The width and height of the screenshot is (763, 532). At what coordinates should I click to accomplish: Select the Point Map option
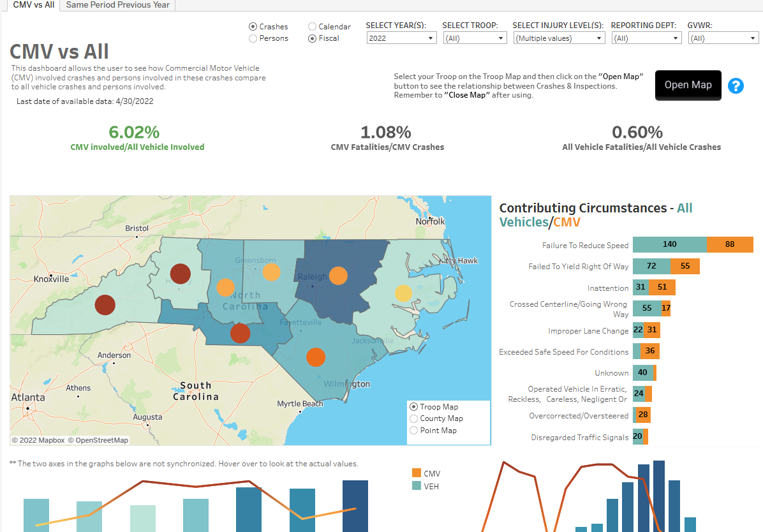(x=413, y=431)
